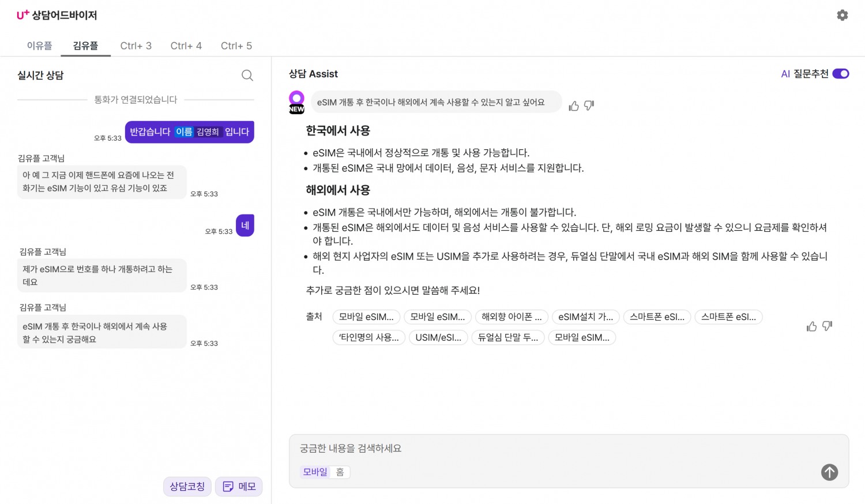The width and height of the screenshot is (865, 504).
Task: Click the memo note icon on 메모 button
Action: tap(228, 486)
